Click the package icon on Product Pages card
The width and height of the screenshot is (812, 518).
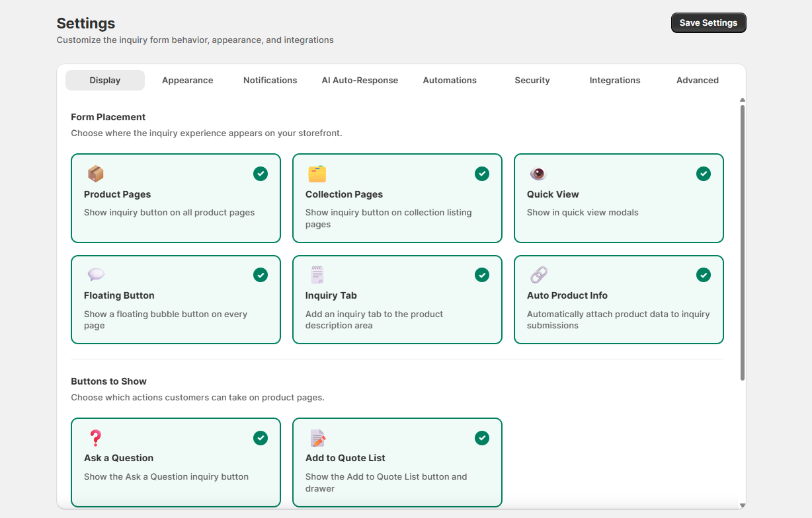tap(96, 174)
